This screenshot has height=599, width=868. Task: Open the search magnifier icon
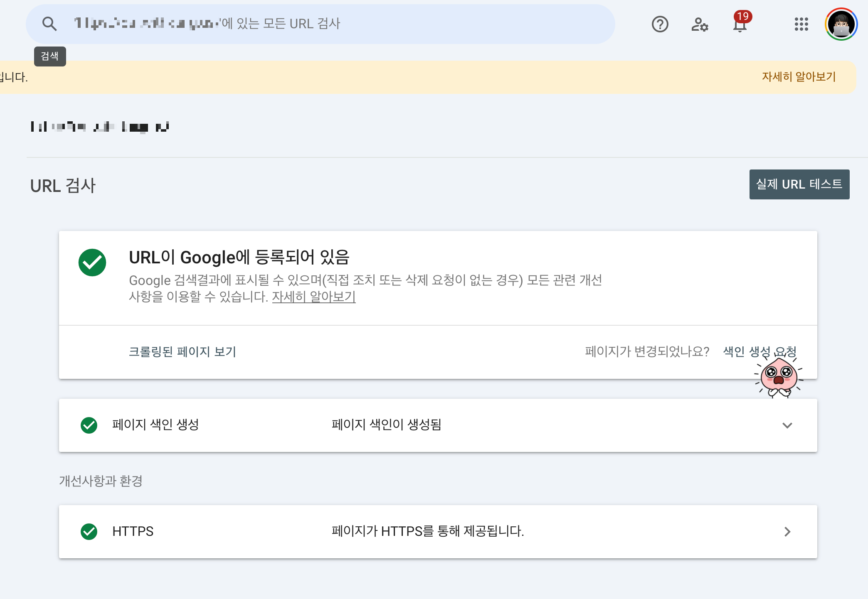pos(49,24)
